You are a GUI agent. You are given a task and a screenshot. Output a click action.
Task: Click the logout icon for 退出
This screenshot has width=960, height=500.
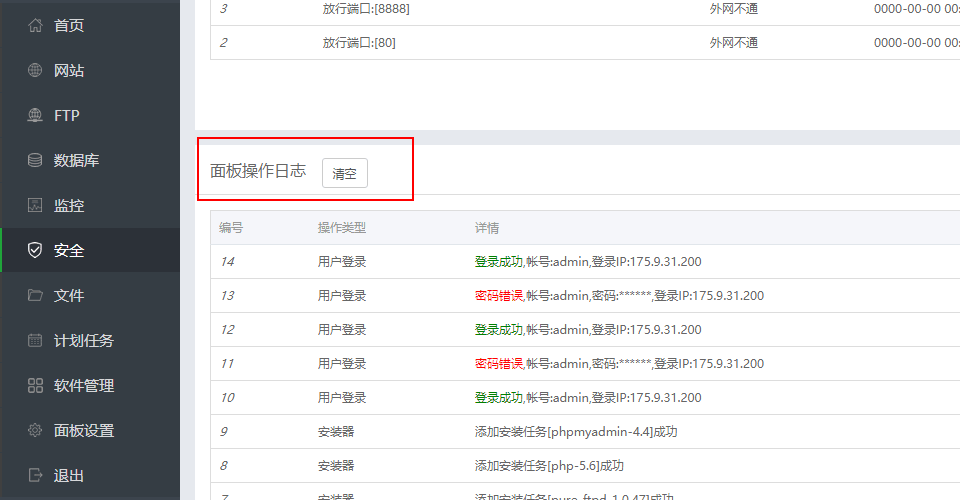coord(35,475)
